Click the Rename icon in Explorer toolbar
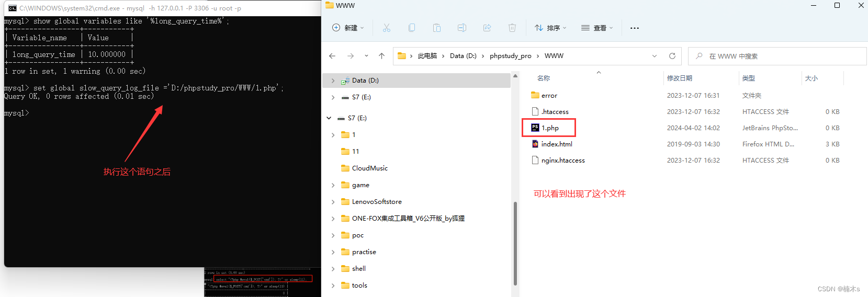Viewport: 868px width, 297px height. 462,28
